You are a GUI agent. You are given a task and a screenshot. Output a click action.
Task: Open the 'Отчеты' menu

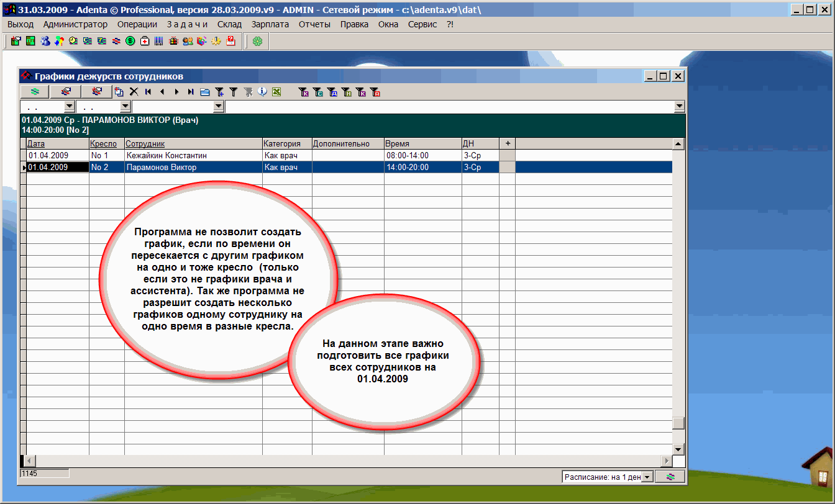pyautogui.click(x=314, y=24)
